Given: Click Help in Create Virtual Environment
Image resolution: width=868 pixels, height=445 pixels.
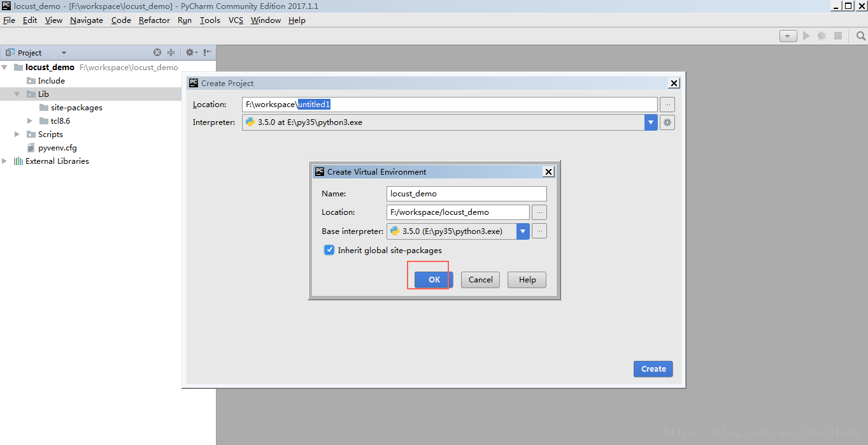Looking at the screenshot, I should point(527,280).
